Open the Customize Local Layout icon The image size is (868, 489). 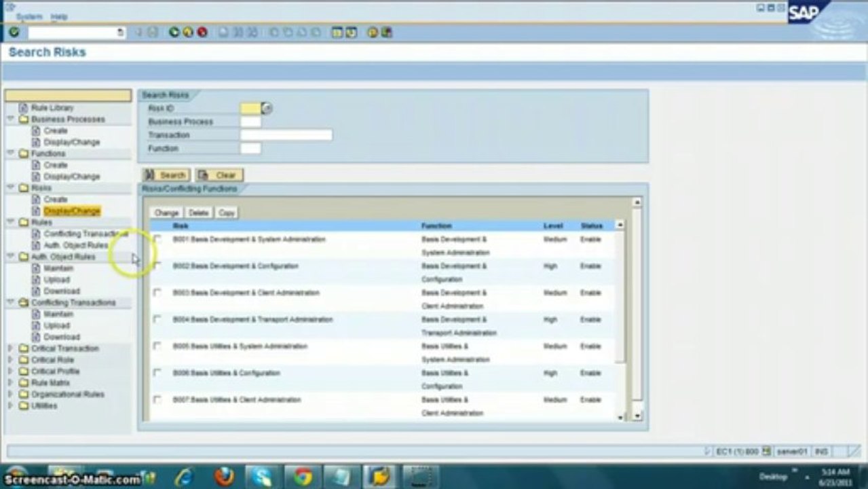pyautogui.click(x=386, y=32)
